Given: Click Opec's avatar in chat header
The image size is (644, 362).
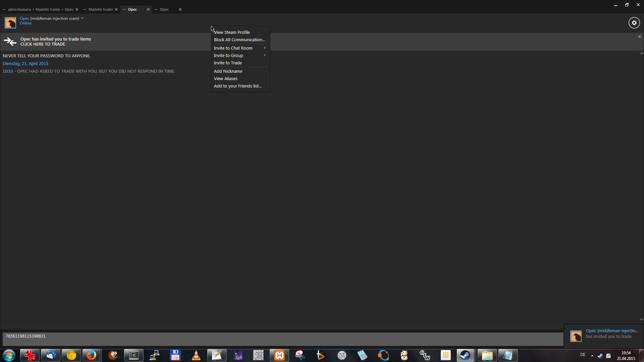Looking at the screenshot, I should pos(10,23).
